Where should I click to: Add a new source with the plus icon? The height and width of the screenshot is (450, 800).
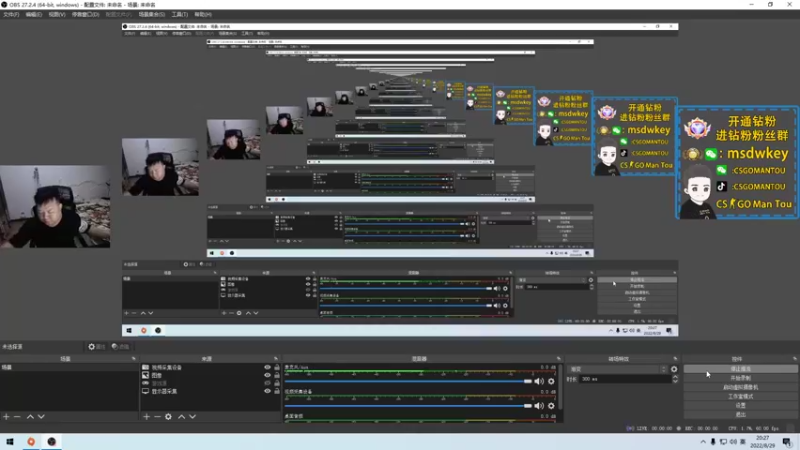146,417
